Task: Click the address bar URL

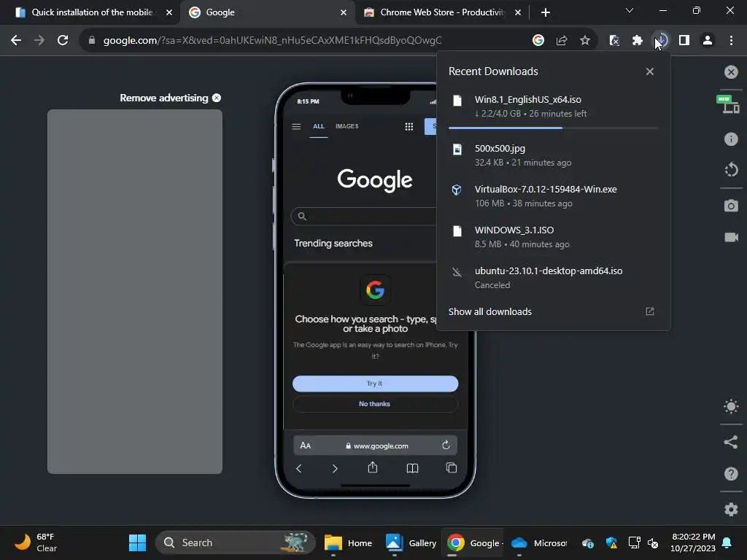Action: click(x=273, y=41)
